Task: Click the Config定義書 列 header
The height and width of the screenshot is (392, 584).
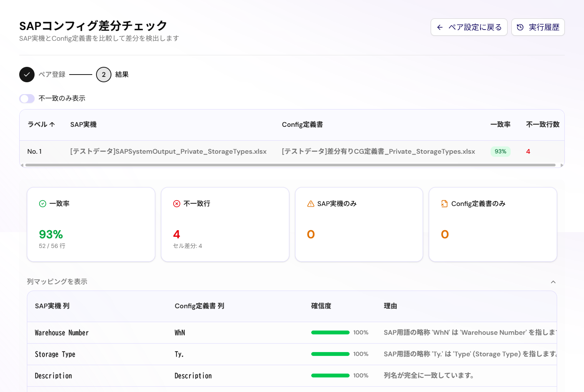Action: point(199,306)
